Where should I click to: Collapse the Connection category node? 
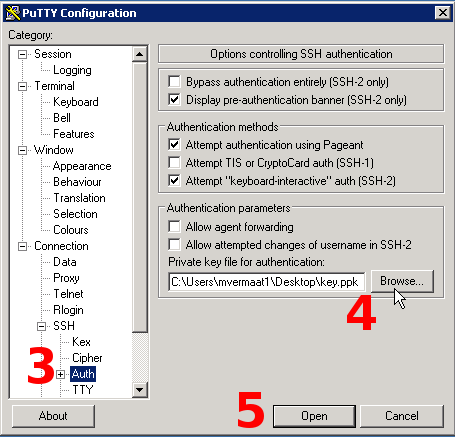coord(22,246)
